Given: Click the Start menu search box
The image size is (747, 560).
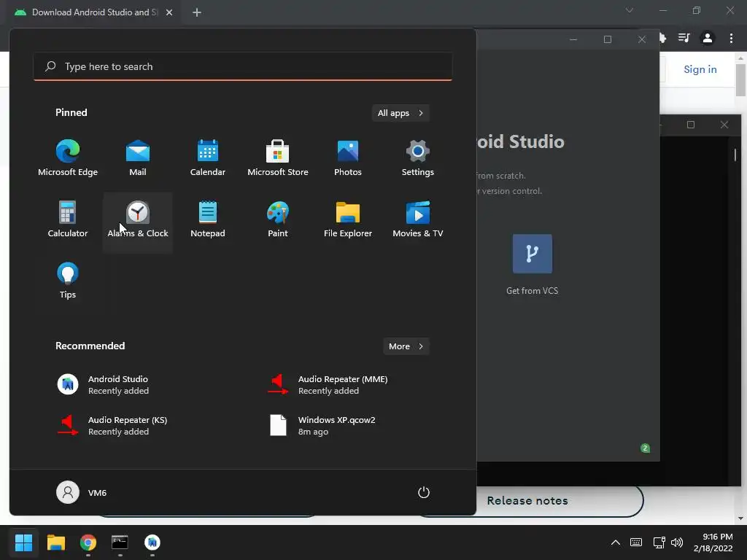Looking at the screenshot, I should pos(243,66).
